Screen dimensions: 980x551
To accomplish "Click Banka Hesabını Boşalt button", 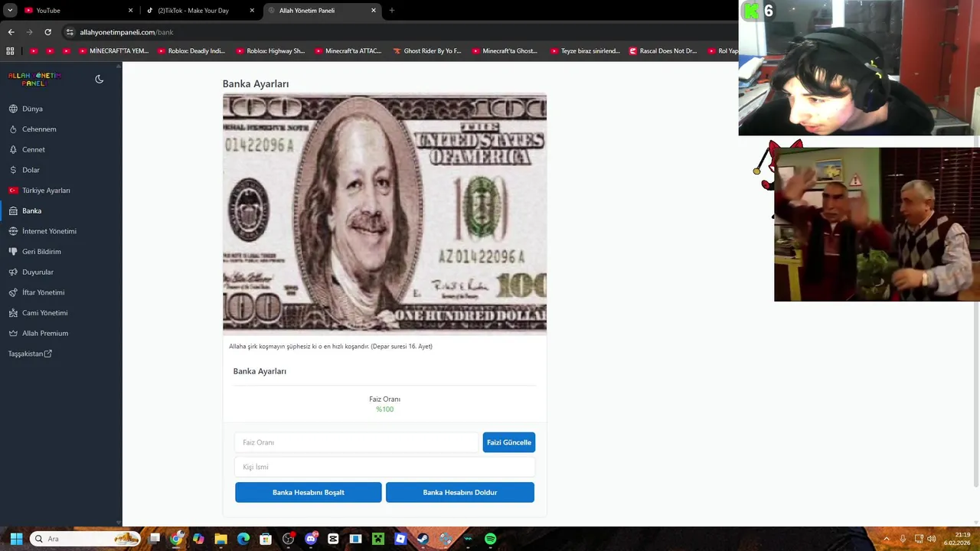I will [x=309, y=492].
